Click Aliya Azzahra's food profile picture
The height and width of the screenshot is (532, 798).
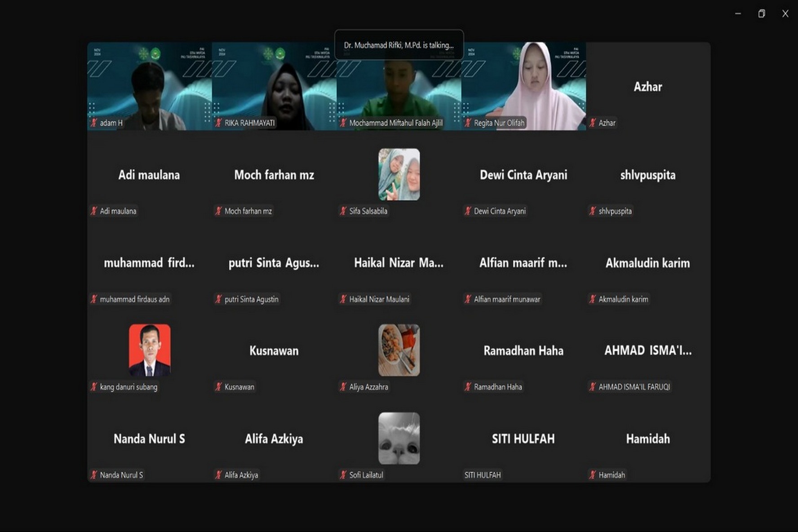399,350
